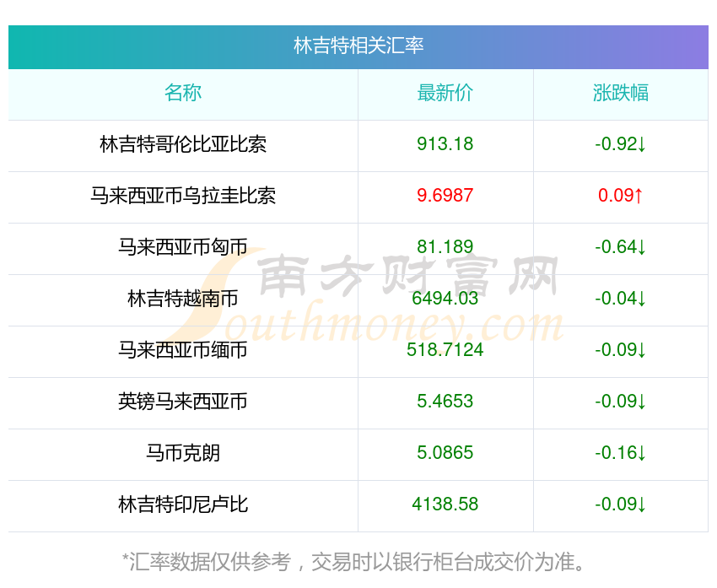This screenshot has width=717, height=588.
Task: Click the change value -0.64↓
Action: pyautogui.click(x=620, y=247)
